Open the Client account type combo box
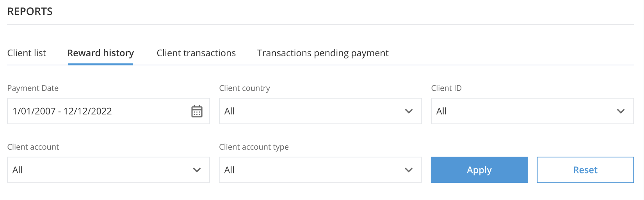Screen dimensions: 644x200 click(320, 170)
